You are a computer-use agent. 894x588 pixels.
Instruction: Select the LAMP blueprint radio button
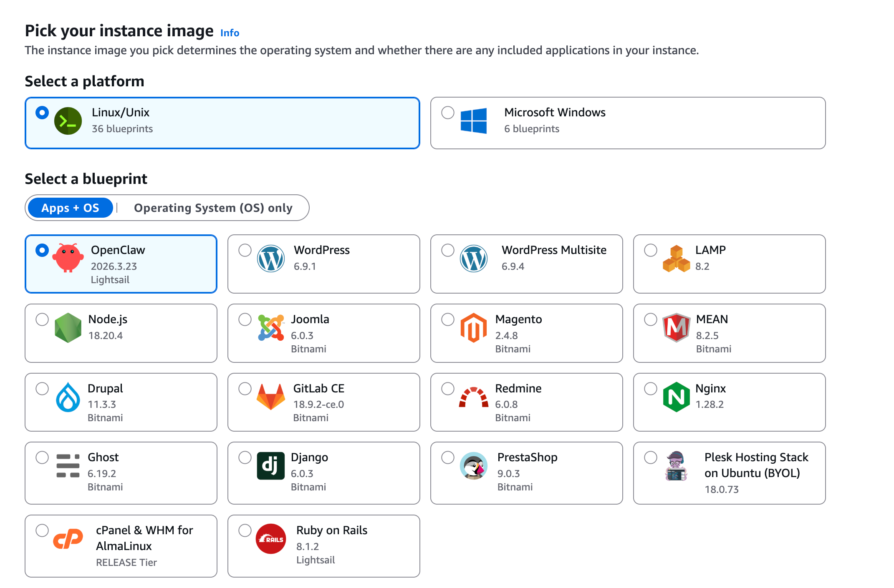click(651, 250)
